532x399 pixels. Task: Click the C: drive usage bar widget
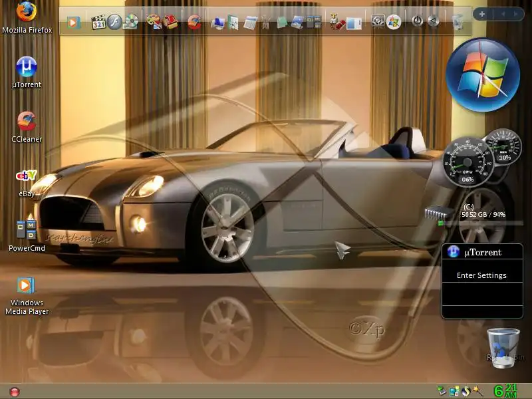(482, 223)
